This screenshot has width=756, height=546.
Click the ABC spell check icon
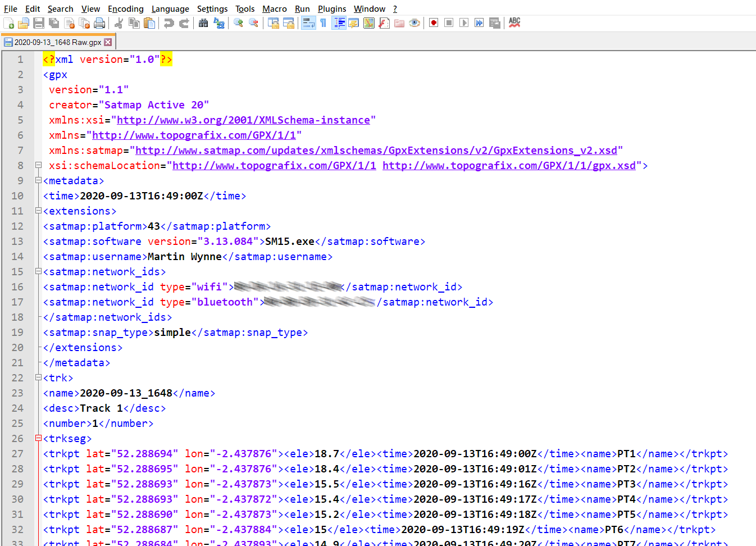514,22
